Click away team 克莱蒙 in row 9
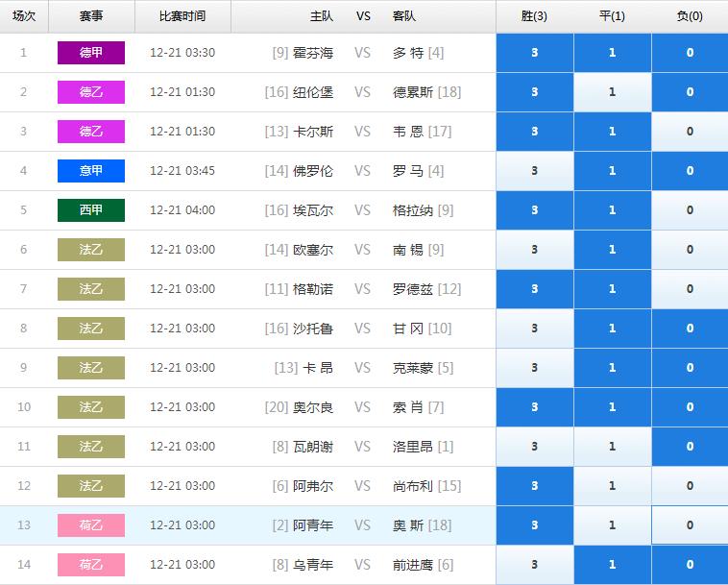This screenshot has width=728, height=585. coord(413,368)
